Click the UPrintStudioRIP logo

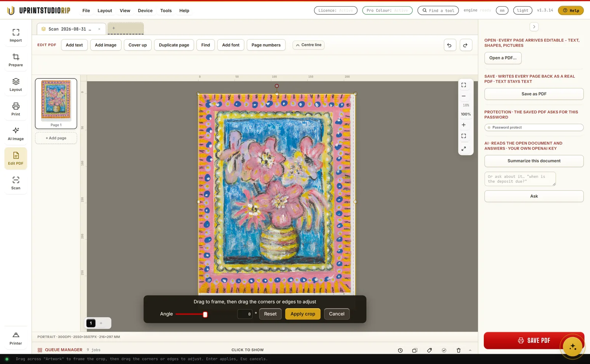coord(39,11)
